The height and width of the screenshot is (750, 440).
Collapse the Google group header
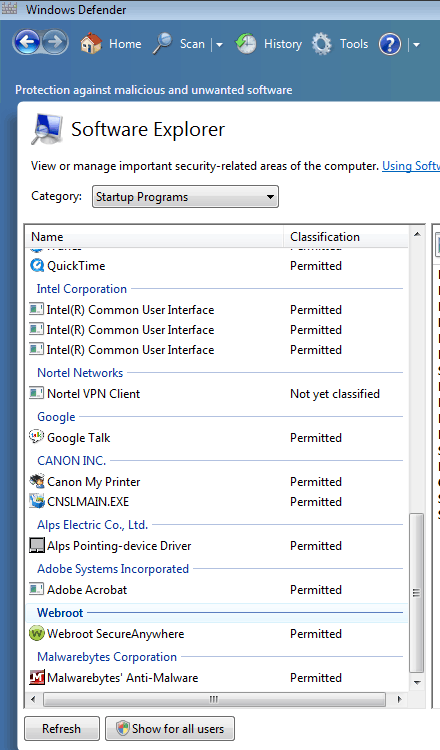[x=56, y=417]
